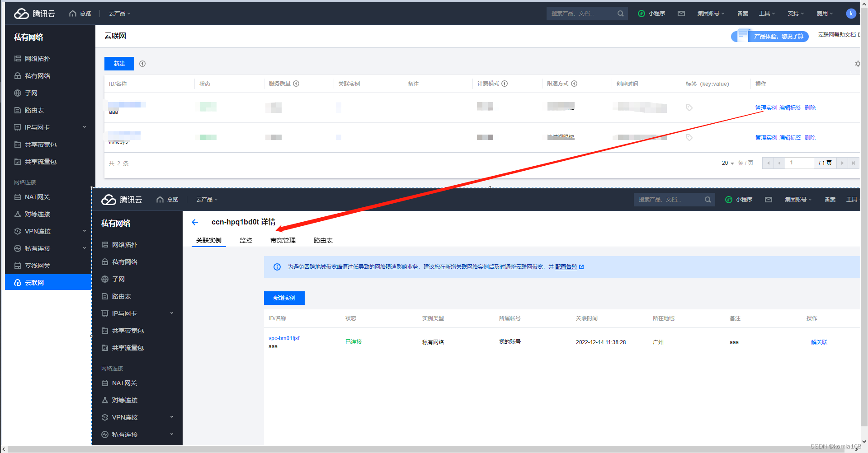Click the 新建 button

[x=119, y=64]
